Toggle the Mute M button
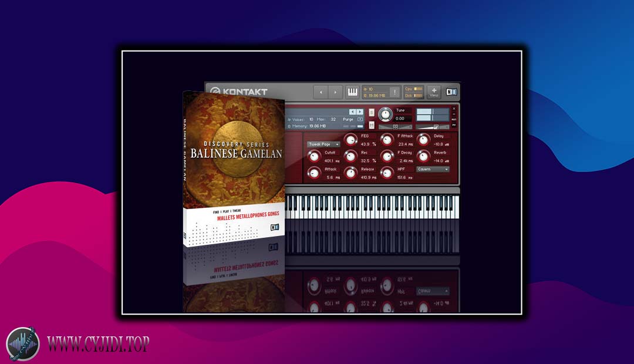The height and width of the screenshot is (364, 634). (372, 125)
